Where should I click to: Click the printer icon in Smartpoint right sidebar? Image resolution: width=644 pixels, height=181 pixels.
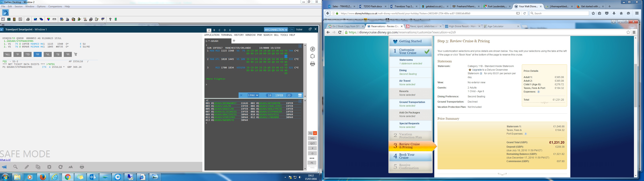click(x=313, y=64)
